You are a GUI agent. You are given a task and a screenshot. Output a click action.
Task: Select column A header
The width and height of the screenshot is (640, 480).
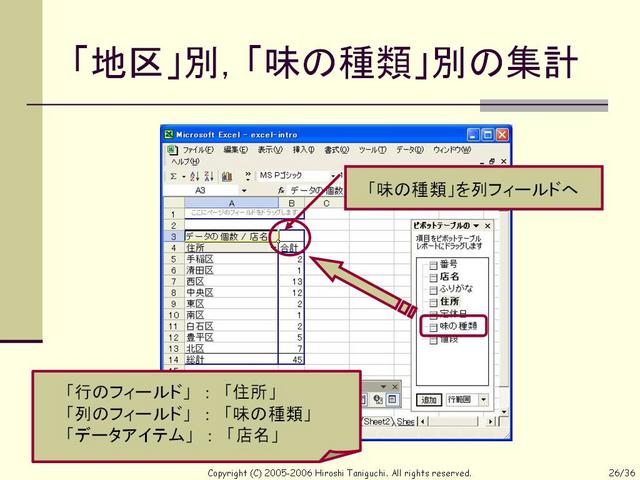click(x=231, y=203)
